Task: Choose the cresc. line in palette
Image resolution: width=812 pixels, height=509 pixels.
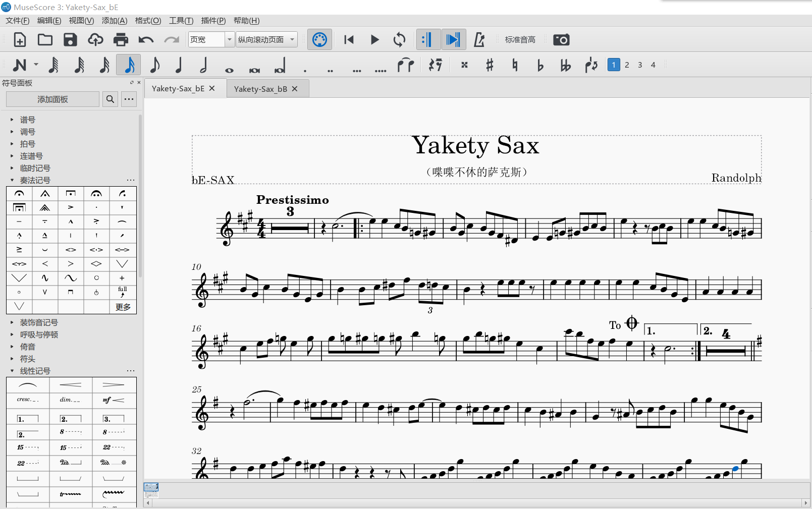Action: click(x=28, y=400)
